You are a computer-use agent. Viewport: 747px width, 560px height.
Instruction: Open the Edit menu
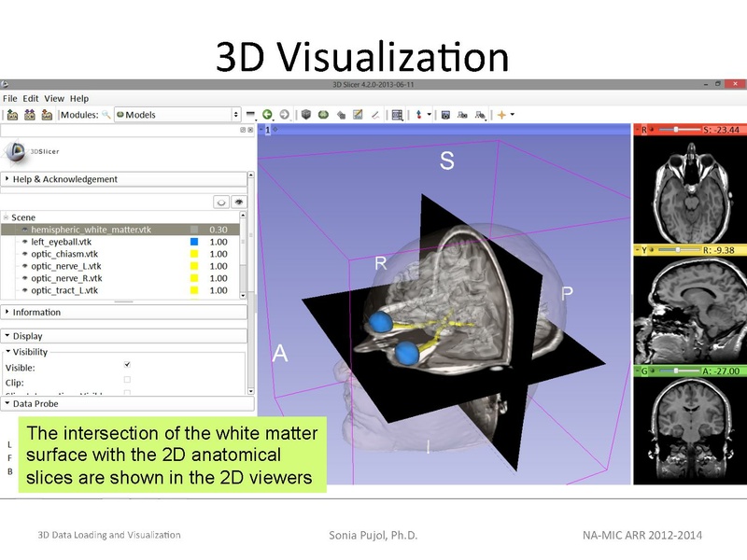[x=31, y=99]
